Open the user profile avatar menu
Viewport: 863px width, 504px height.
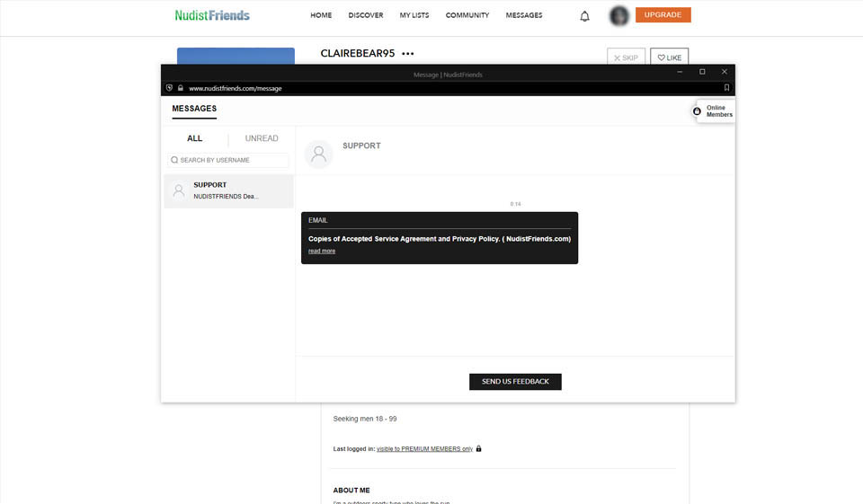tap(618, 15)
